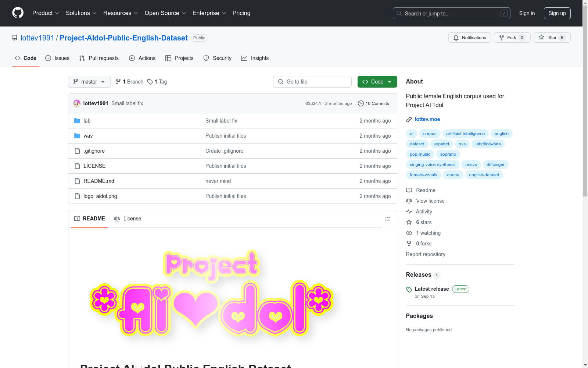Switch to the Projects tab

(179, 58)
